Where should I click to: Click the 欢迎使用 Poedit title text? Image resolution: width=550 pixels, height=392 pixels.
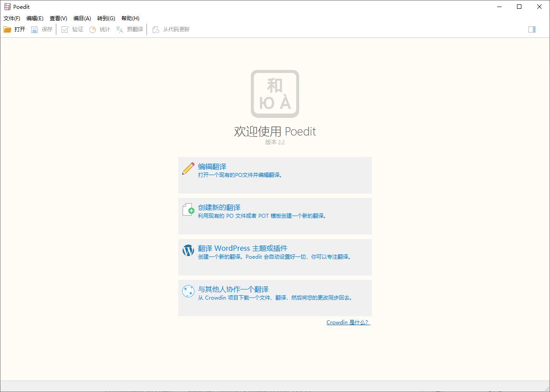coord(275,132)
